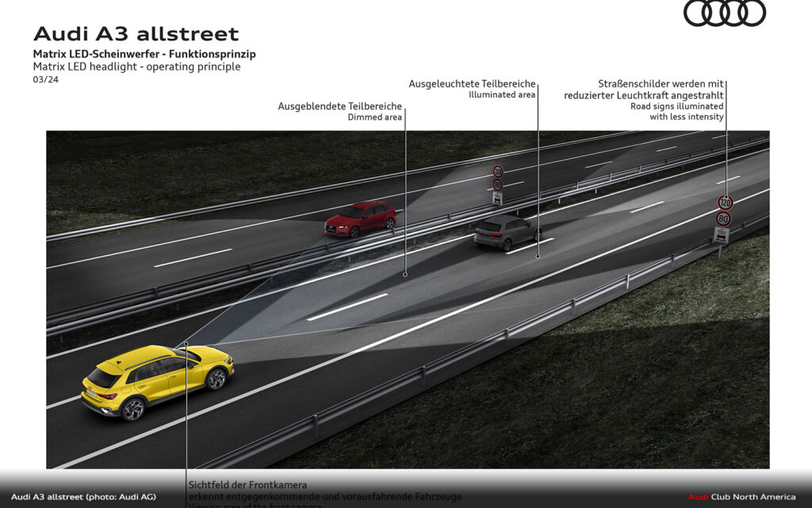
Task: Click the Audi four-rings logo
Action: (x=724, y=13)
